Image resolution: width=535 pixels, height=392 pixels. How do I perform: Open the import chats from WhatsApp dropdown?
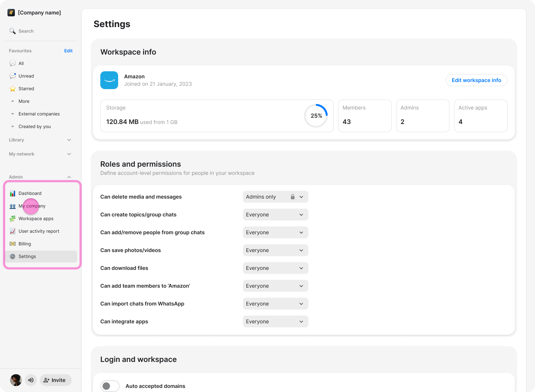click(276, 304)
